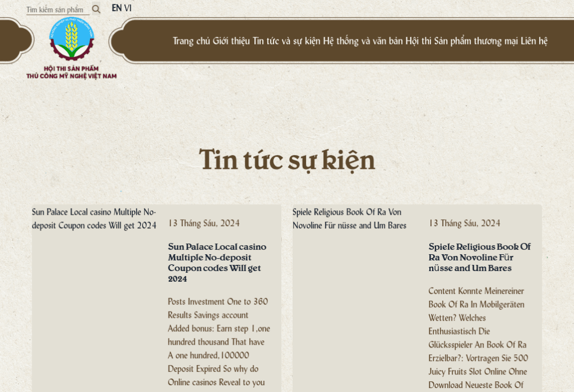The image size is (574, 392).
Task: Switch site language to EN
Action: (115, 8)
